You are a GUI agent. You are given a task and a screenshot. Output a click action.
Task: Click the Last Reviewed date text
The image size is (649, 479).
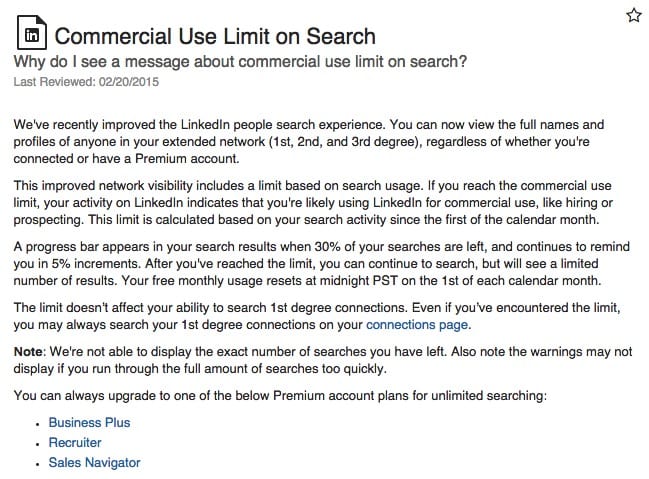[x=86, y=82]
